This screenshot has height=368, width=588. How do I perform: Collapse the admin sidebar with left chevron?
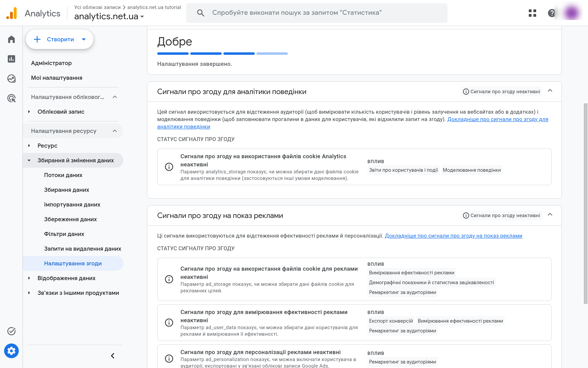[113, 356]
